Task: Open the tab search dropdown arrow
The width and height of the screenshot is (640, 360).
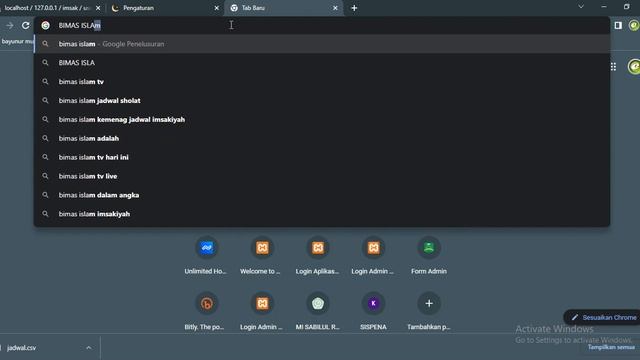Action: click(581, 7)
